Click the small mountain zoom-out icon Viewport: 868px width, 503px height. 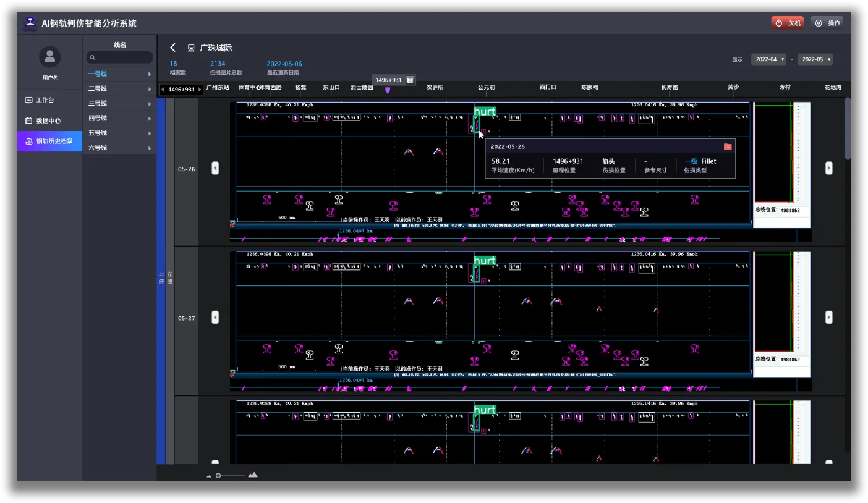pyautogui.click(x=209, y=476)
